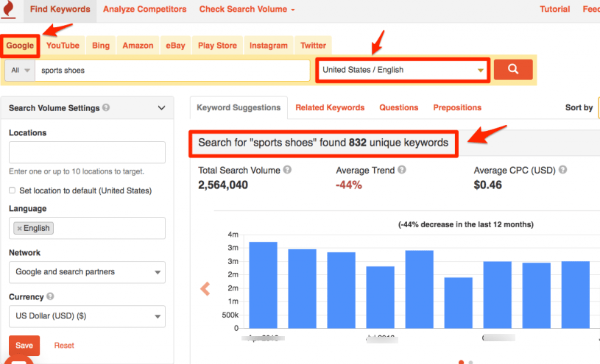Open the Related Keywords tab
Viewport: 600px width, 364px height.
[330, 107]
